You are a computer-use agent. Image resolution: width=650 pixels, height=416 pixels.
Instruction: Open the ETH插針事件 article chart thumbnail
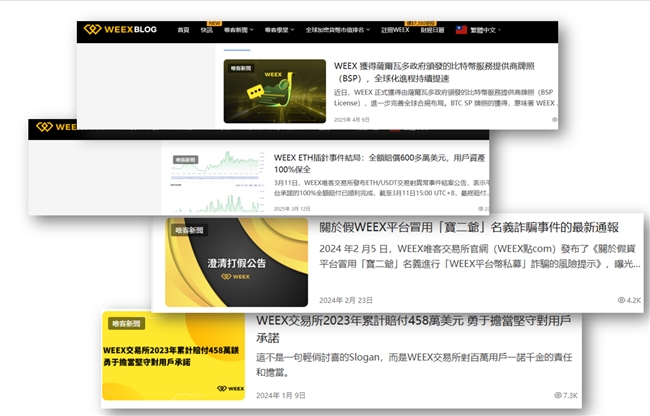coord(217,181)
